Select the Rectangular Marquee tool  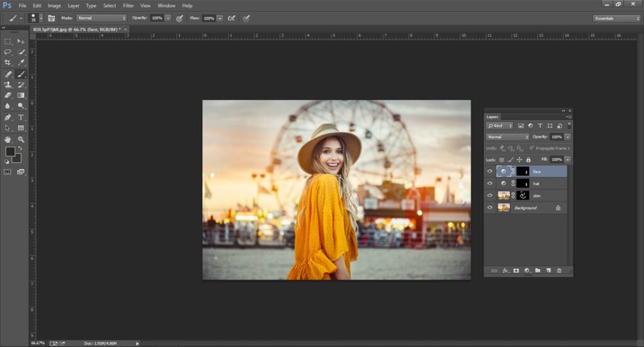click(8, 42)
